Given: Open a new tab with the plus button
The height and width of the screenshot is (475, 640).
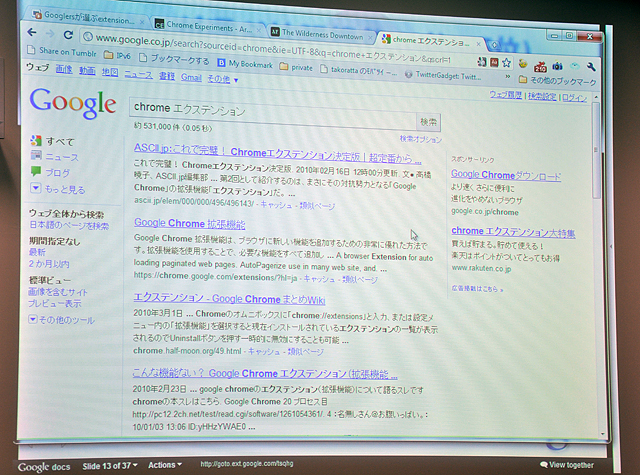Looking at the screenshot, I should click(493, 44).
